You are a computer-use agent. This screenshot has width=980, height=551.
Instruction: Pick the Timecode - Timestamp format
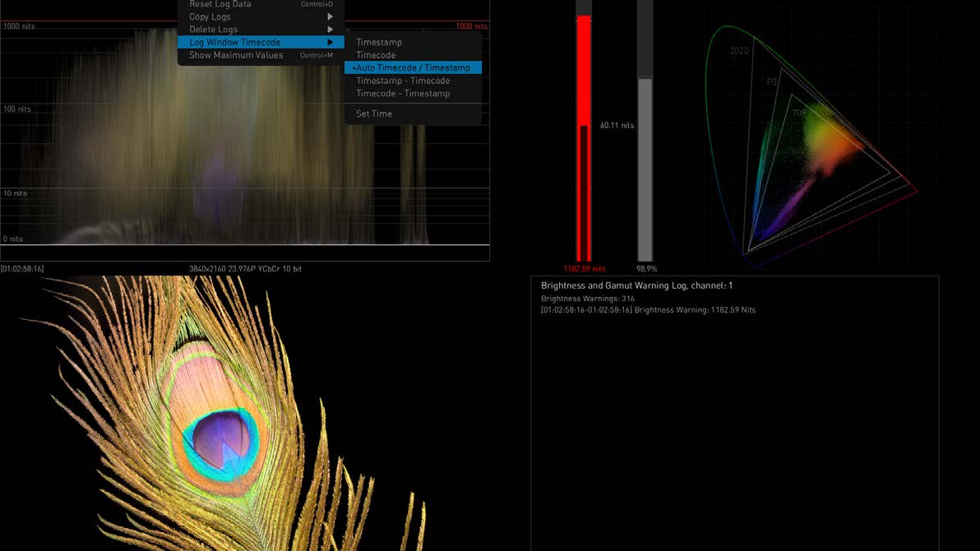point(403,94)
